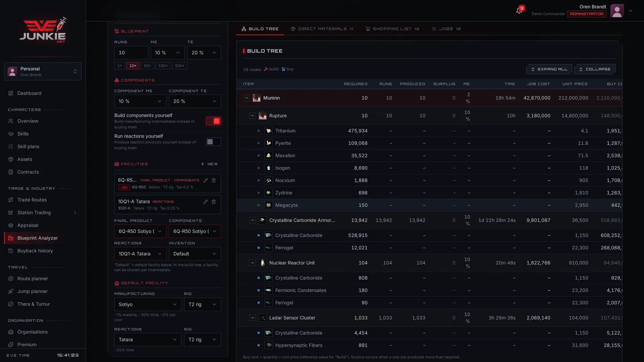Click Expand All button
Image resolution: width=644 pixels, height=362 pixels.
click(549, 69)
